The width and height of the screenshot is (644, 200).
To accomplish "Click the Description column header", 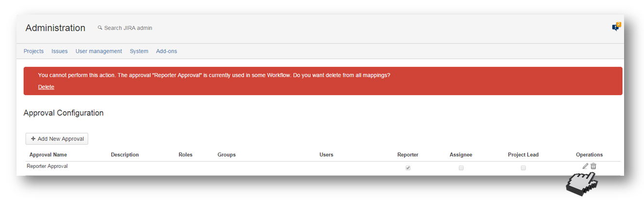I will click(125, 155).
